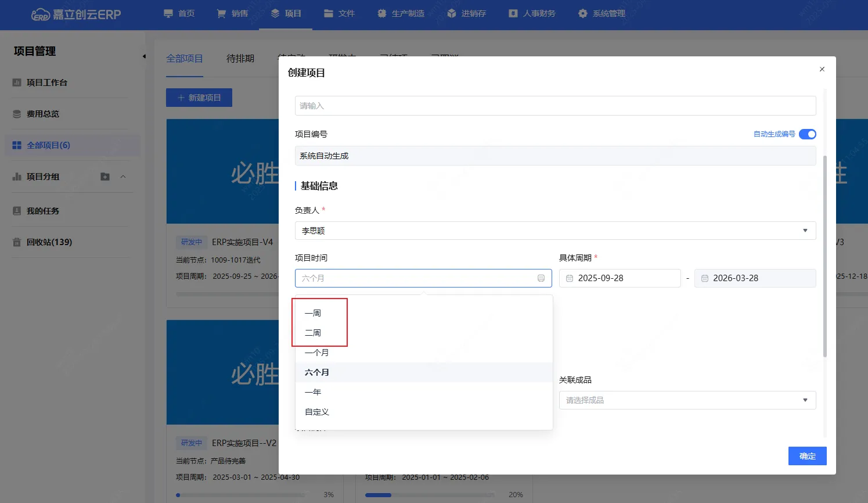
Task: Click the project workbench sidebar icon
Action: 17,82
